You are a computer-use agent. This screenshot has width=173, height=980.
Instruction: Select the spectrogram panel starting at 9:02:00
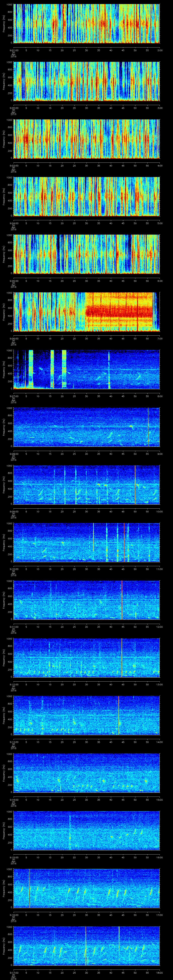[x=87, y=81]
